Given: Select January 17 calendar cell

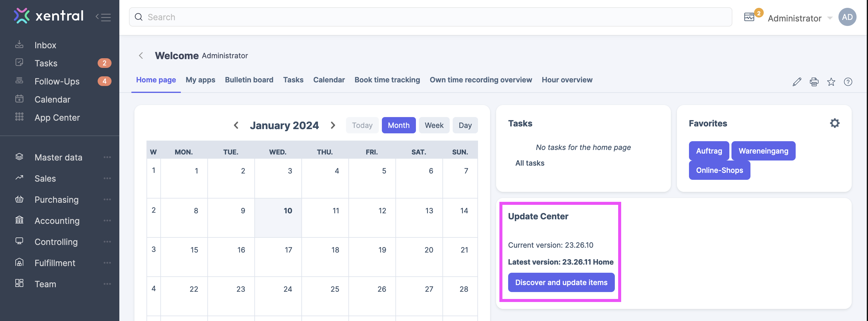Looking at the screenshot, I should click(278, 257).
